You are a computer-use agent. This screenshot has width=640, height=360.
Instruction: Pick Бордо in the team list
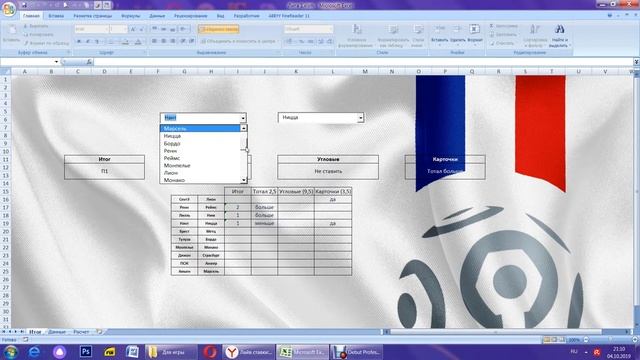coord(200,143)
